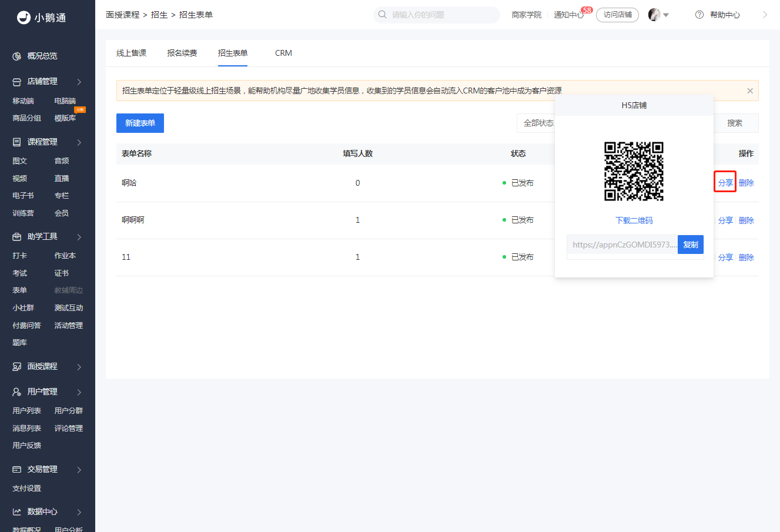Click 删除 for the 啊哈 form
Viewport: 780px width, 532px height.
pyautogui.click(x=746, y=183)
